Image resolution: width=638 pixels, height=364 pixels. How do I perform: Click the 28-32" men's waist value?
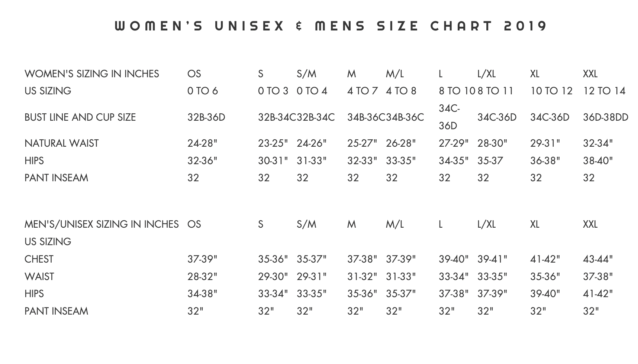[x=202, y=276]
